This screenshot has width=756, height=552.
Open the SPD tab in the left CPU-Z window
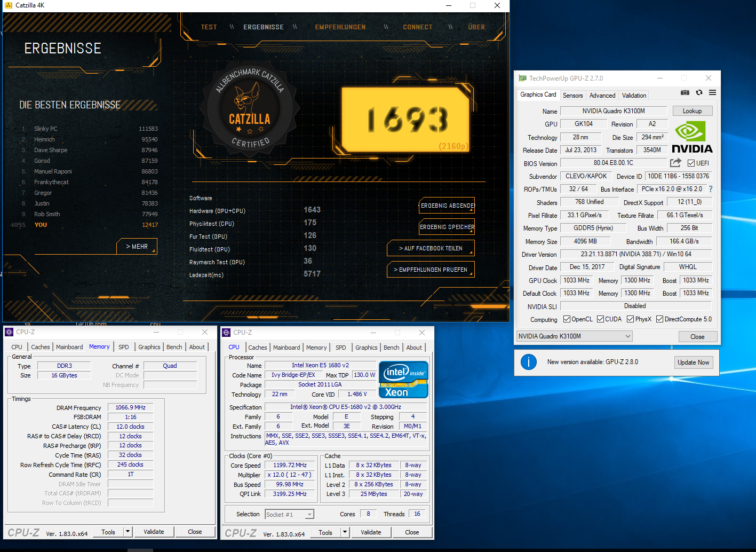pyautogui.click(x=123, y=347)
